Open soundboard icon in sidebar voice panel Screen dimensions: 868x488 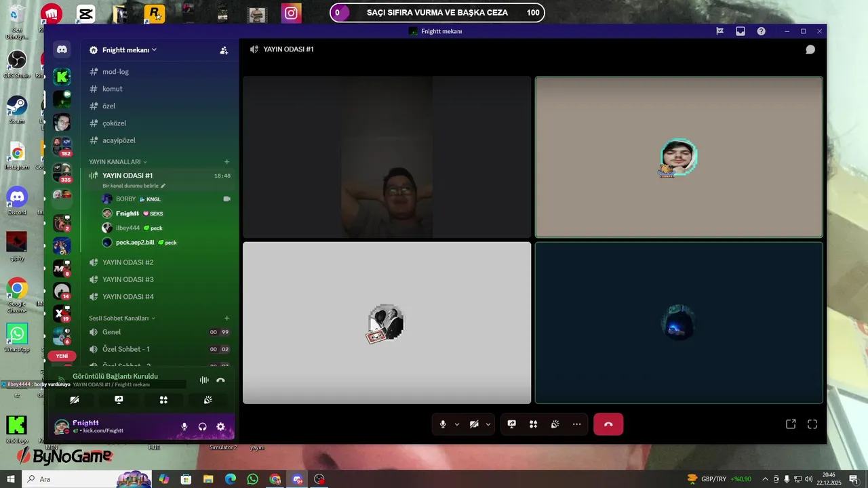[208, 400]
